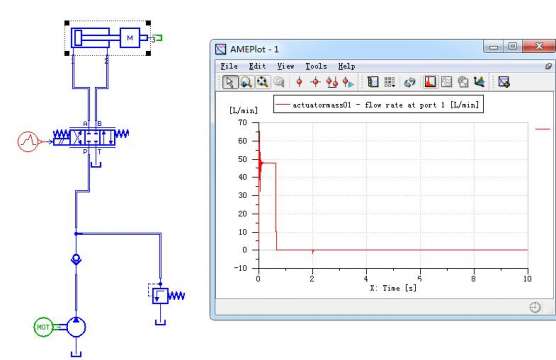556x360 pixels.
Task: Add the dual cursor marker tool
Action: pos(332,82)
